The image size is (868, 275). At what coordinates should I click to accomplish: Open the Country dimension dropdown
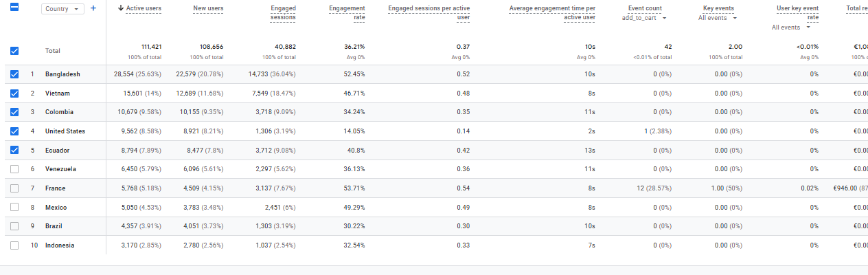coord(62,9)
